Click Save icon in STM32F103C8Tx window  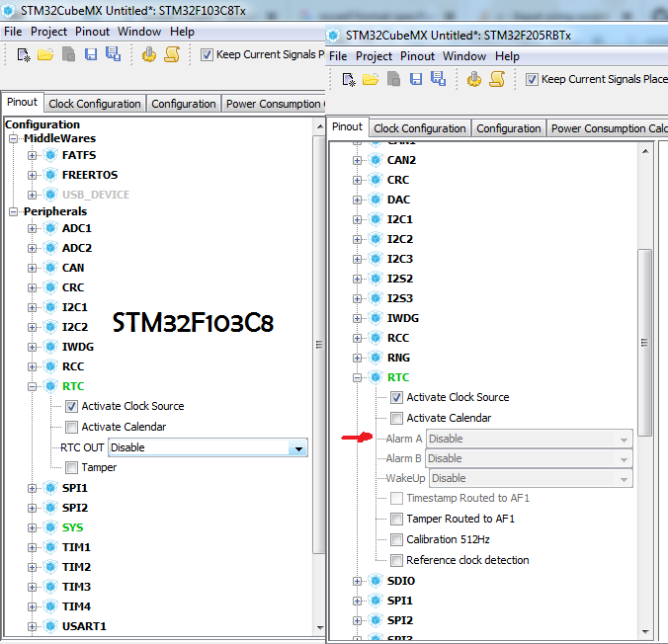tap(91, 54)
